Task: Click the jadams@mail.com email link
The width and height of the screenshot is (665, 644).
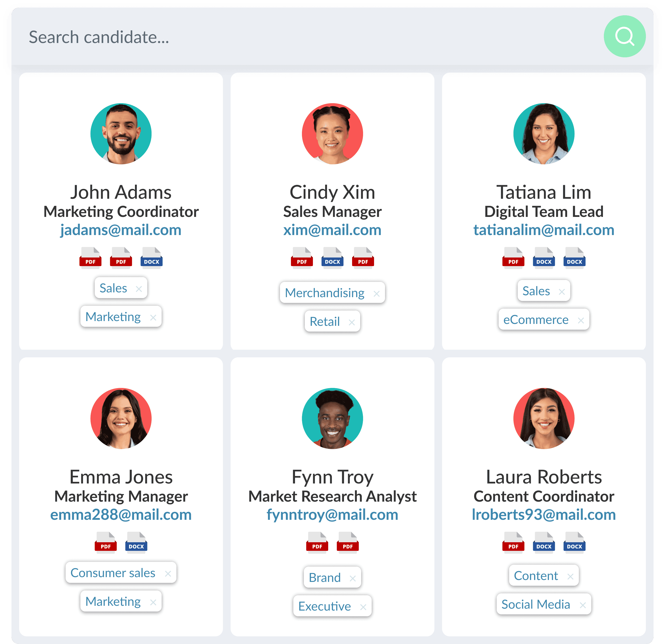Action: [121, 230]
